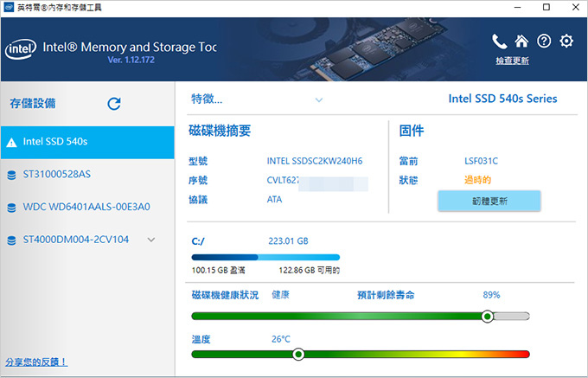The image size is (588, 378).
Task: Click the 過時的 firmware status text
Action: click(477, 180)
